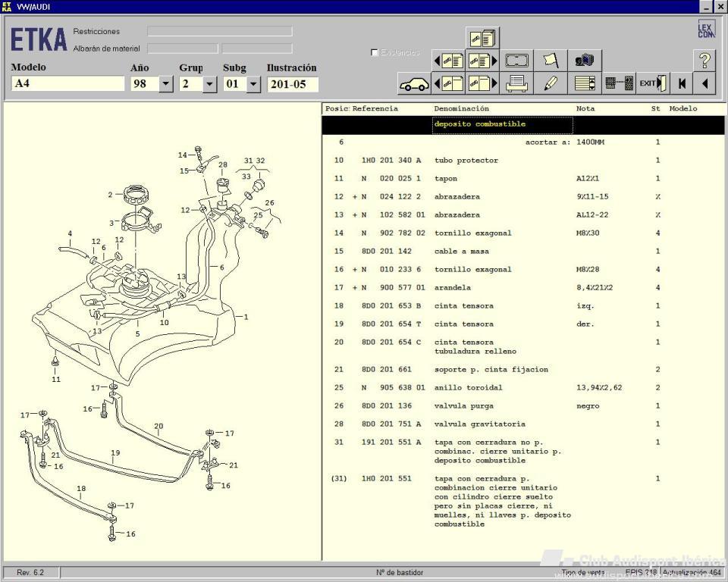
Task: Click the second Albarán de material field
Action: tap(257, 48)
